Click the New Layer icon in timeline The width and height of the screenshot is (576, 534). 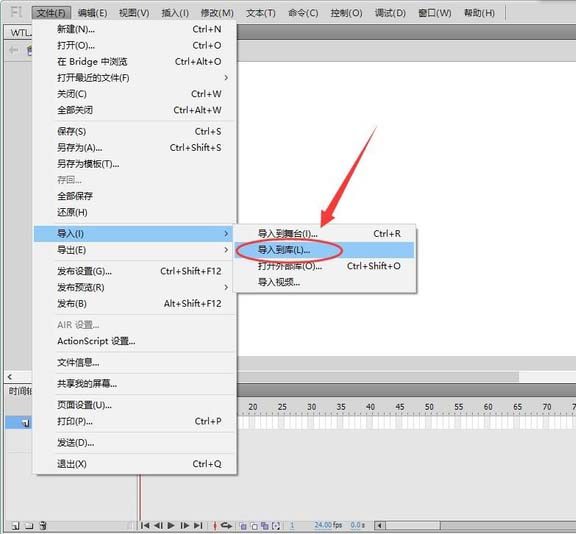pos(15,526)
